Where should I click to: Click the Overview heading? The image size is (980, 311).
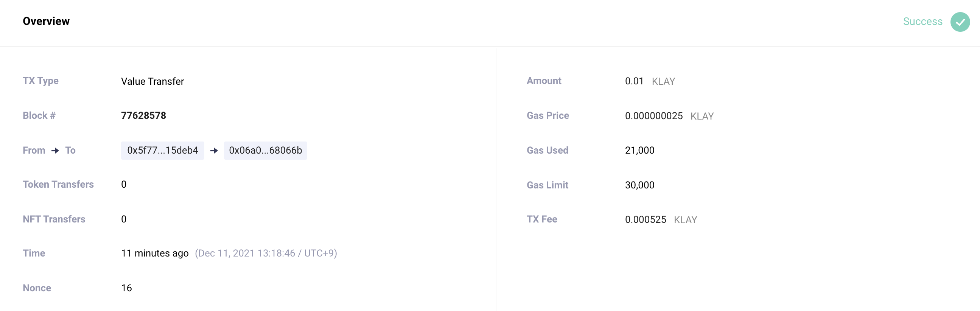point(46,21)
